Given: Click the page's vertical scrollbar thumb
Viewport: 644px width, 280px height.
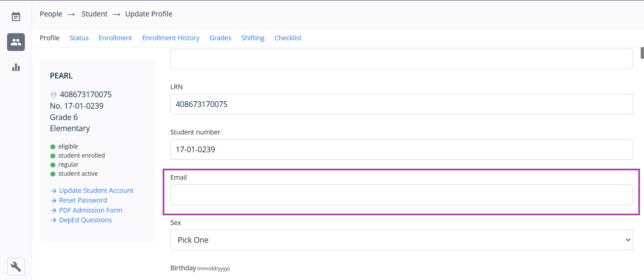Looking at the screenshot, I should point(642,53).
